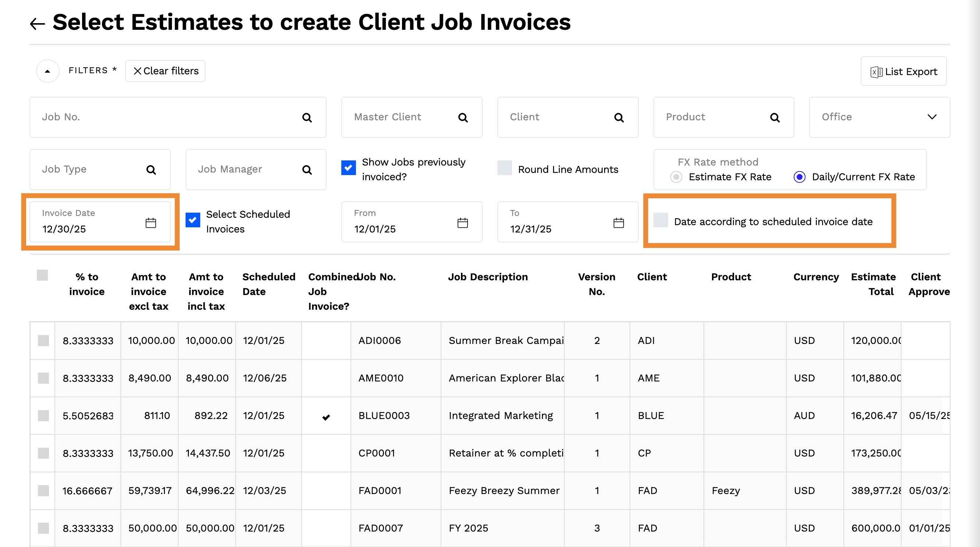Tick the select-all checkbox in table header
Image resolution: width=980 pixels, height=547 pixels.
pyautogui.click(x=42, y=275)
